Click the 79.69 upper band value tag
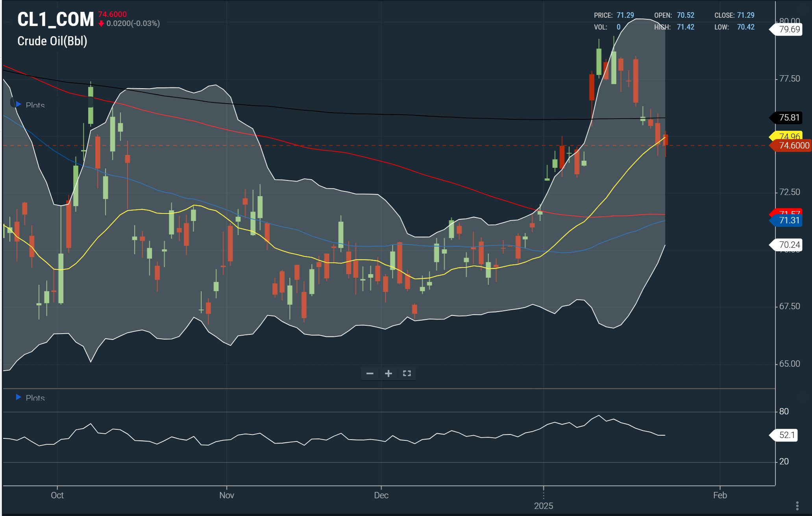The image size is (812, 516). (789, 30)
